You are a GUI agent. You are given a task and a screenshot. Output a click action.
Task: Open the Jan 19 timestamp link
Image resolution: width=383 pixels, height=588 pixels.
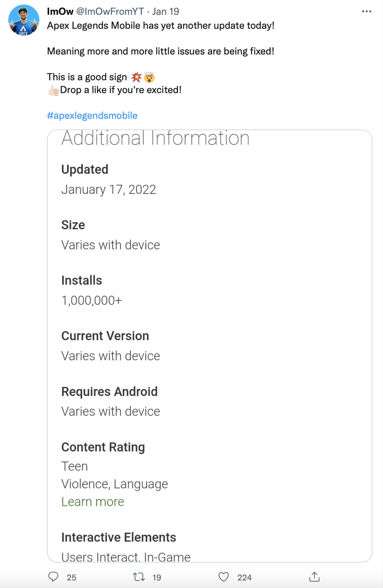166,11
